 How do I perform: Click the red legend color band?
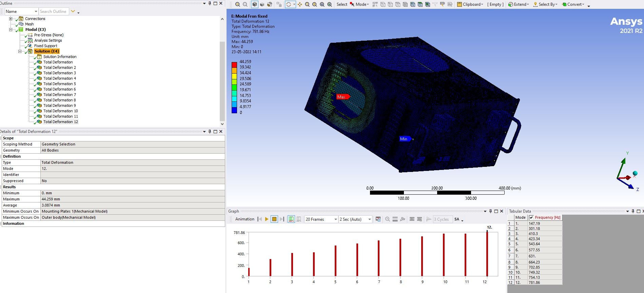(x=234, y=64)
